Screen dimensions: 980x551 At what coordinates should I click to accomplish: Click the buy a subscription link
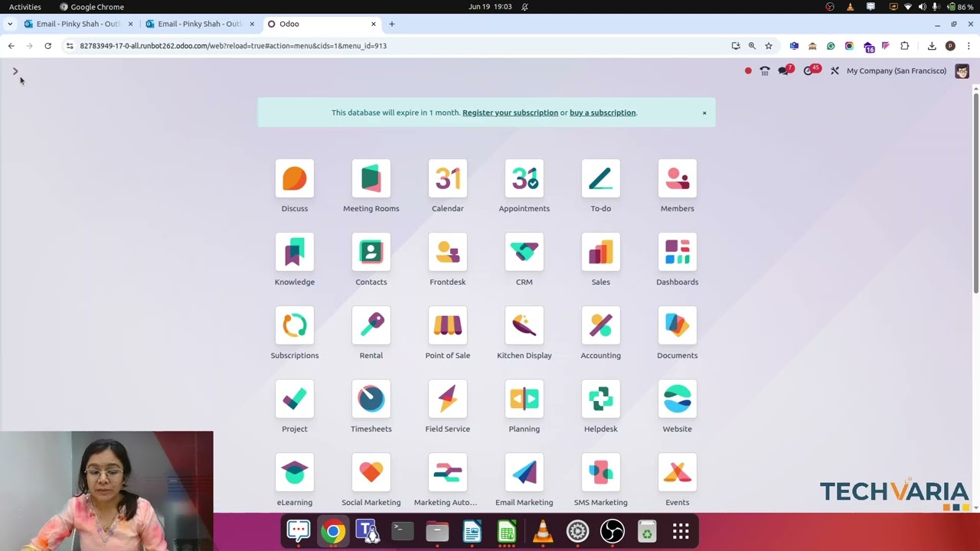point(603,112)
